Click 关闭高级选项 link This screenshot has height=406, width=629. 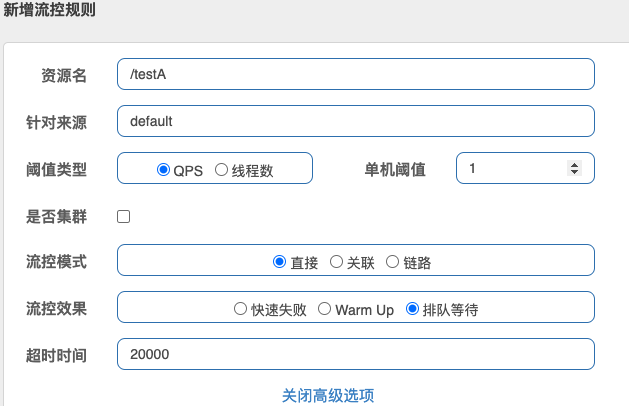coord(328,396)
